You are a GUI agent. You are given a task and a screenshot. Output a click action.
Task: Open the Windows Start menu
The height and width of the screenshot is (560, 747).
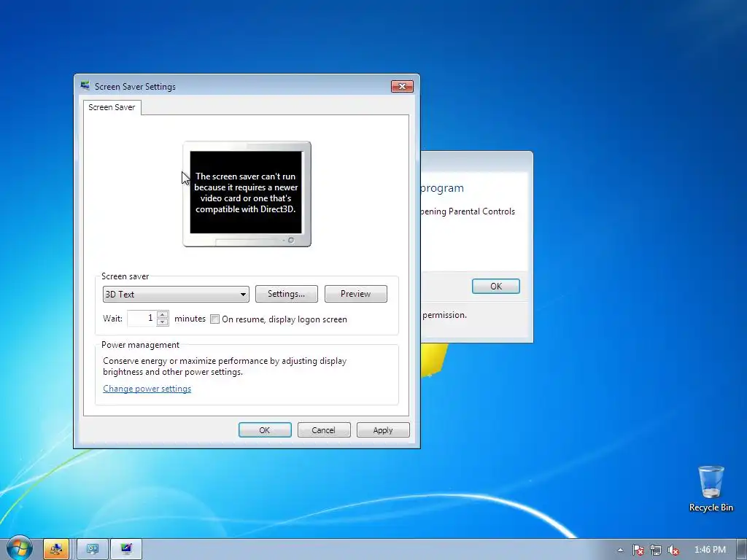tap(18, 548)
